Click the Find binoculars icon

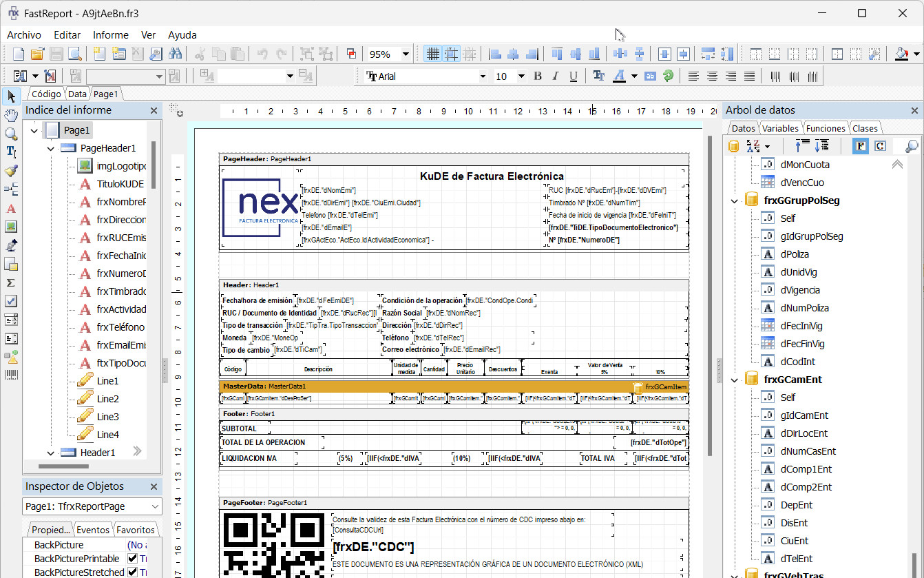click(x=175, y=54)
